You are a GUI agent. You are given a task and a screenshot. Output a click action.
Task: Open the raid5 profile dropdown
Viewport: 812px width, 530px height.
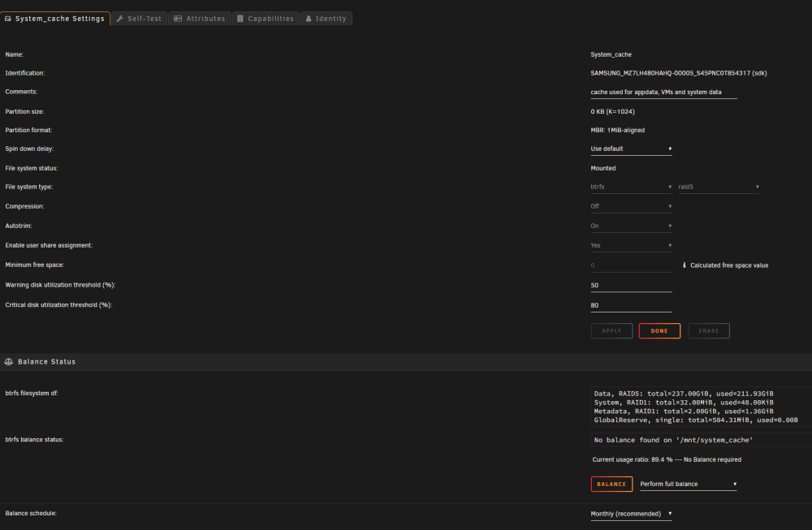click(x=719, y=187)
